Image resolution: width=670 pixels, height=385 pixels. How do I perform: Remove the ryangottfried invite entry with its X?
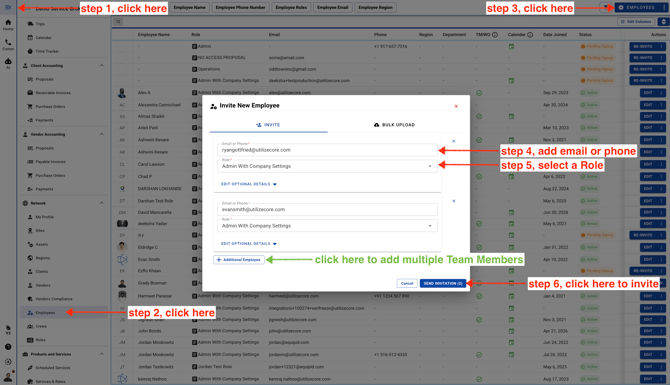coord(454,141)
